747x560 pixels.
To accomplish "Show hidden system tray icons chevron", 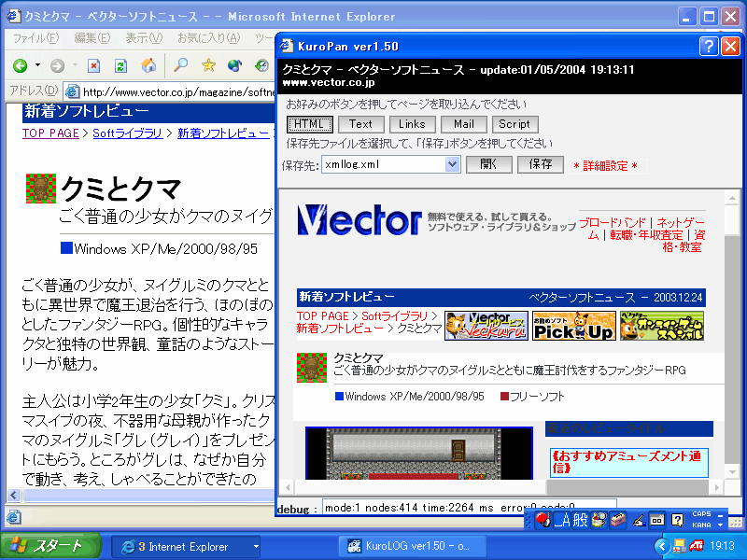I will (x=662, y=546).
